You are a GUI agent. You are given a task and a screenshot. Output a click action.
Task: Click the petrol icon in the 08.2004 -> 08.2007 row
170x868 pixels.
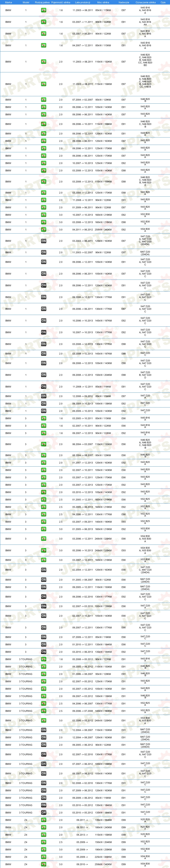coord(43,455)
